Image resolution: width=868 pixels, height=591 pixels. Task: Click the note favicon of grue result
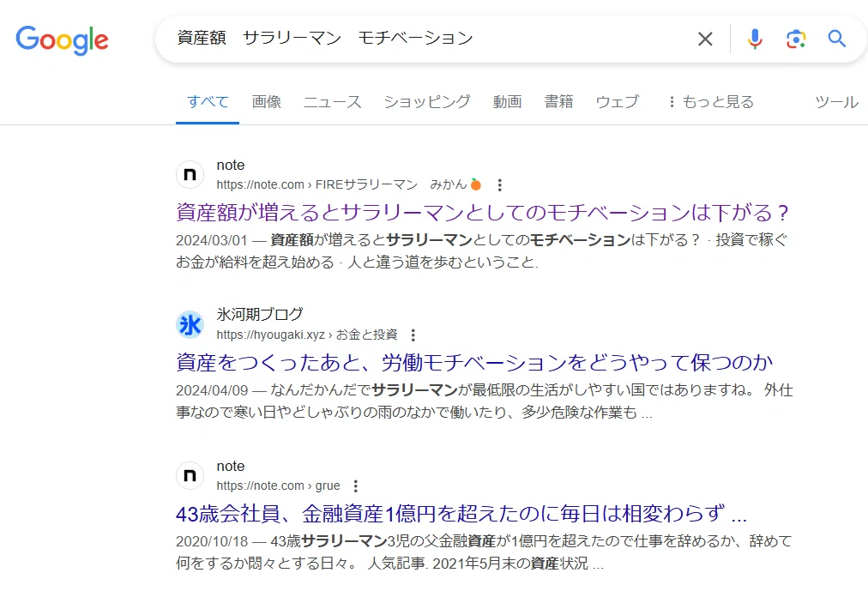click(x=190, y=476)
